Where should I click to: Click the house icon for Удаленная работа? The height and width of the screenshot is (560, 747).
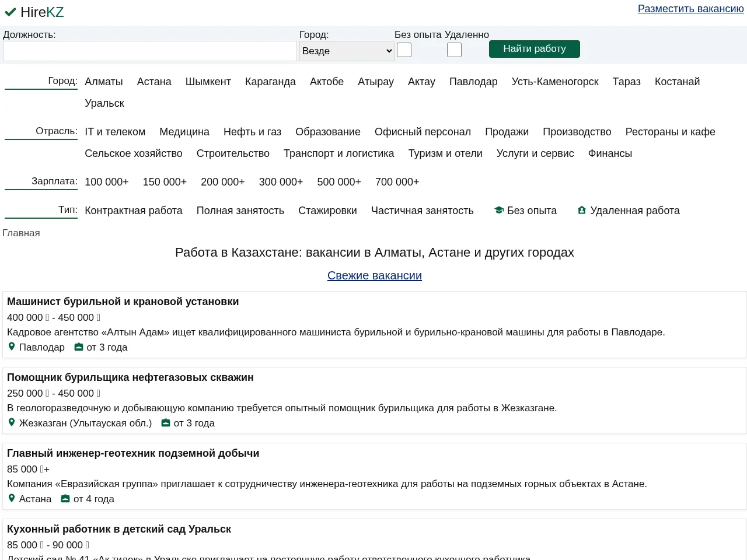click(582, 210)
